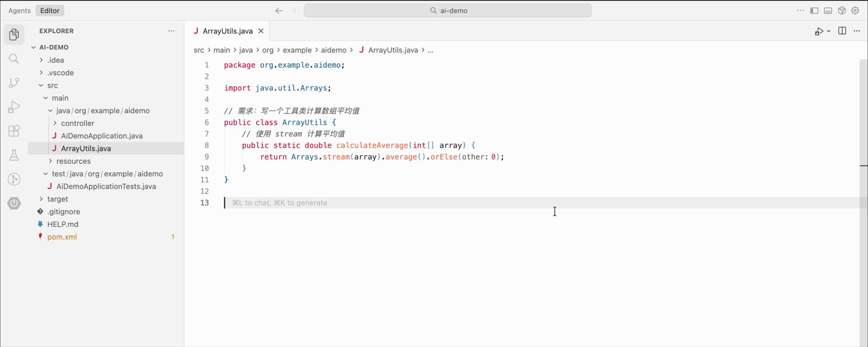Collapse the AI-DEMO root folder

53,47
